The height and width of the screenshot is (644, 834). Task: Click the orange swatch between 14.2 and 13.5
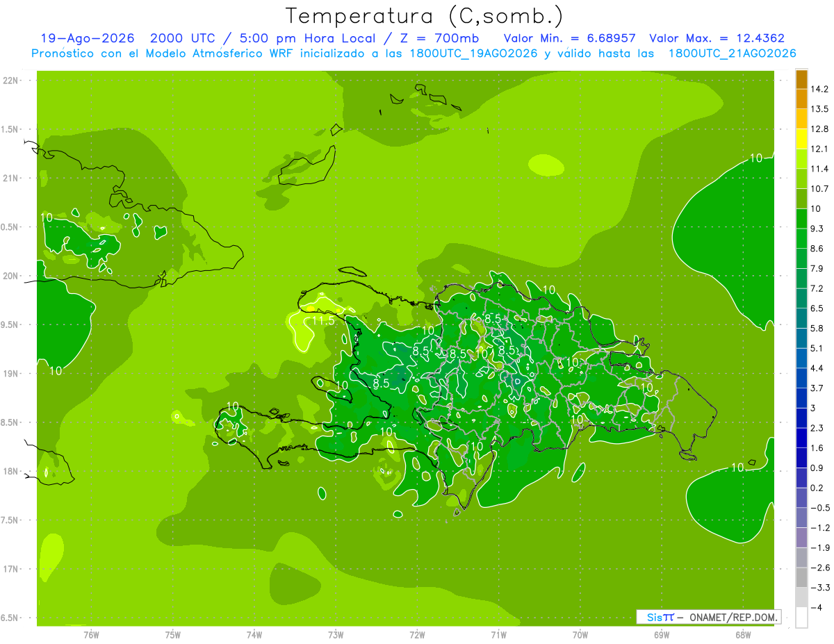click(801, 99)
